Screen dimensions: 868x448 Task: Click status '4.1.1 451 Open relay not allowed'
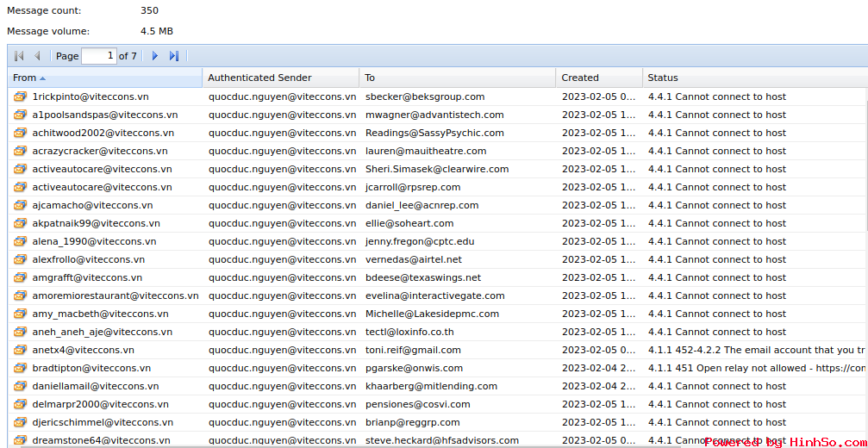pyautogui.click(x=758, y=369)
